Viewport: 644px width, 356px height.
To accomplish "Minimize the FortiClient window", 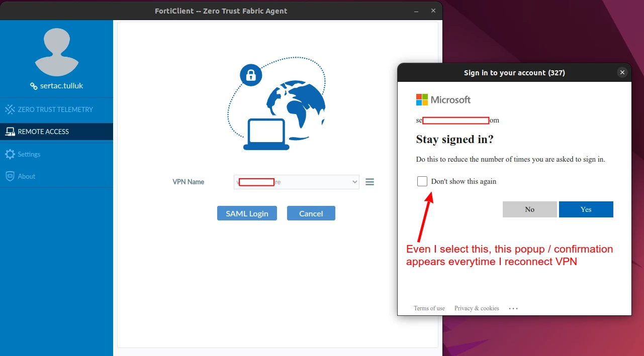I will 417,11.
